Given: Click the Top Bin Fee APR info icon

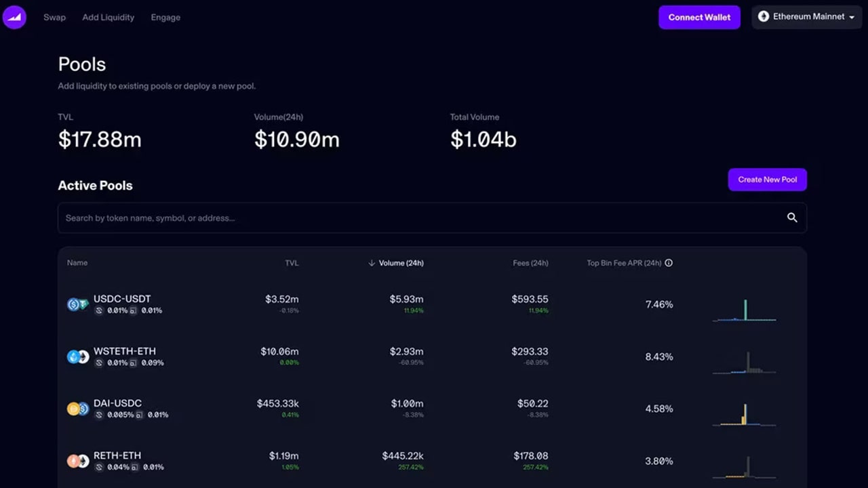Looking at the screenshot, I should pos(669,263).
